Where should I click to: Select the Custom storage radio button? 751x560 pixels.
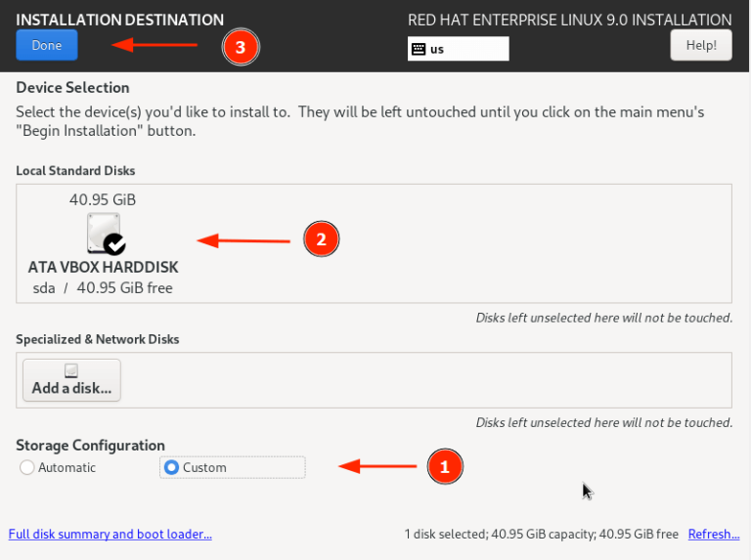click(172, 468)
